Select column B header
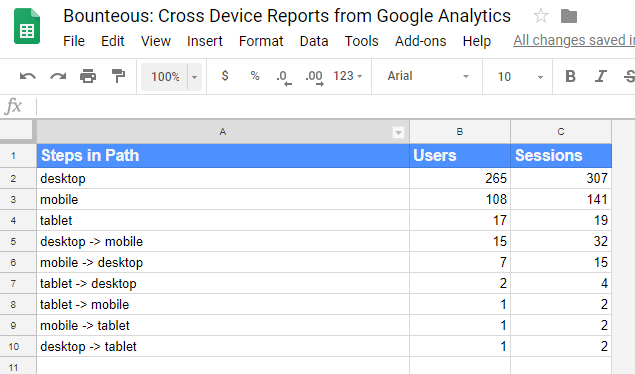Image resolution: width=635 pixels, height=374 pixels. [x=460, y=132]
